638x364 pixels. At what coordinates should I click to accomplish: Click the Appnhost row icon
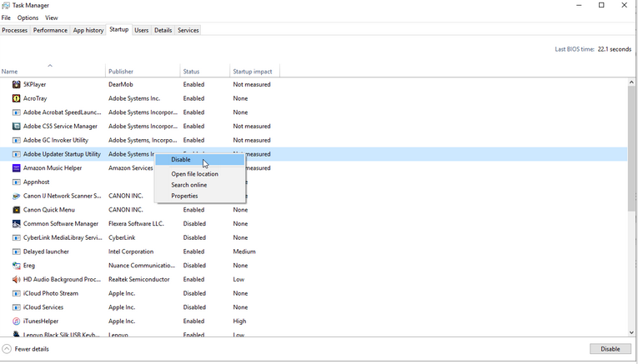17,182
